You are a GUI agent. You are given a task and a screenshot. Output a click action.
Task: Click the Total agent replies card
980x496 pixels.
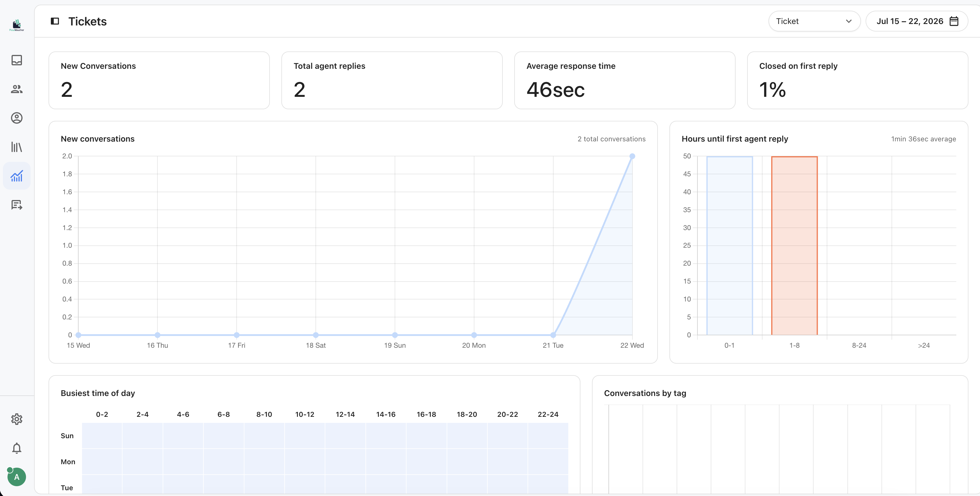(392, 80)
